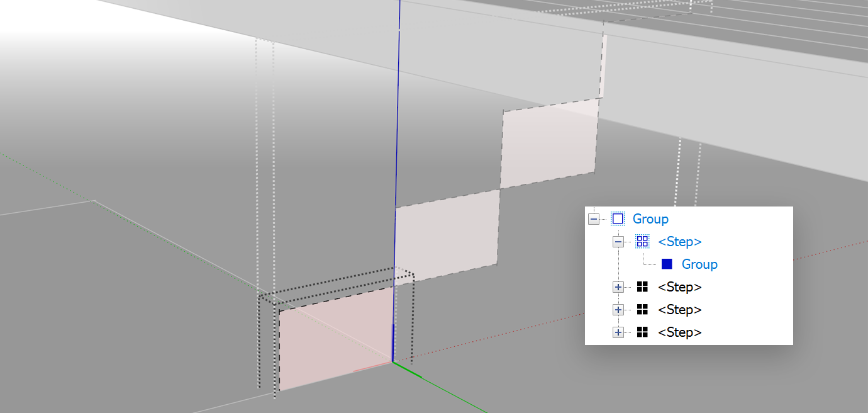Expand the third <Step> component
Screen dimensions: 868x413
point(618,309)
